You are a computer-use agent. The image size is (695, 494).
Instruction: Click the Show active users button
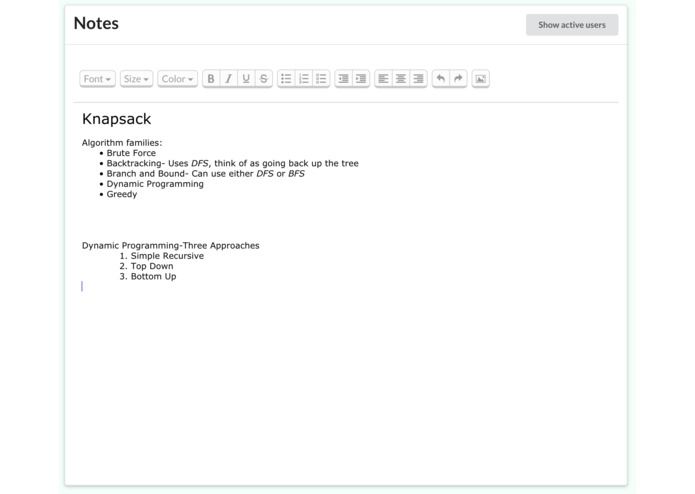572,25
